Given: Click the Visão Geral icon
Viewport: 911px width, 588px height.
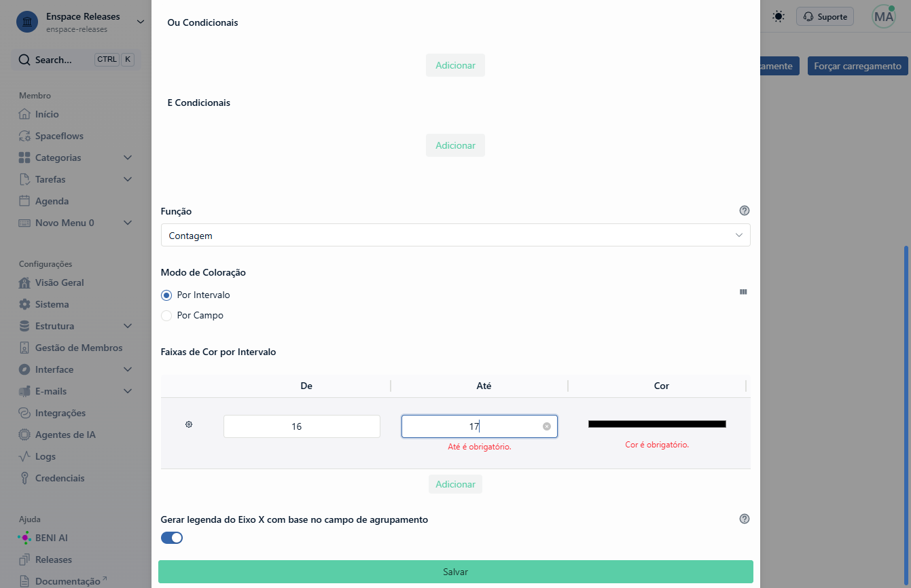Looking at the screenshot, I should pyautogui.click(x=24, y=282).
